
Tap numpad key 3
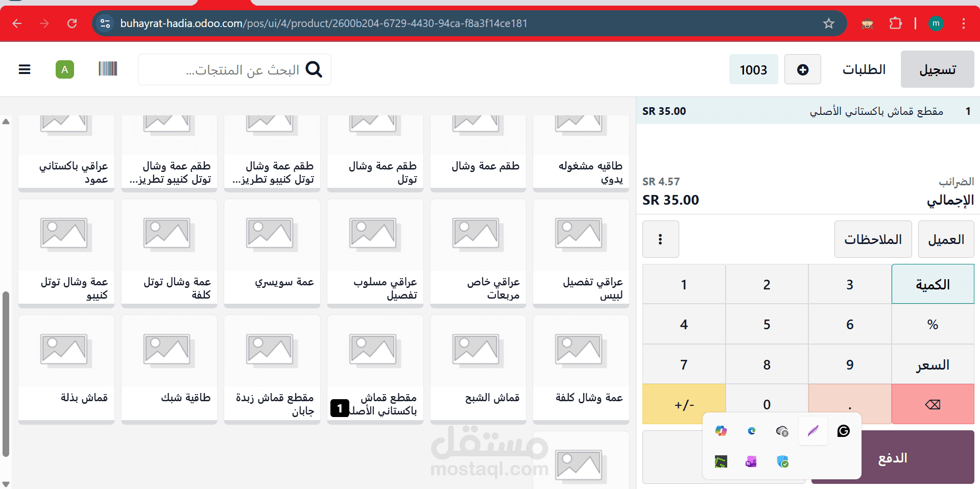point(850,284)
